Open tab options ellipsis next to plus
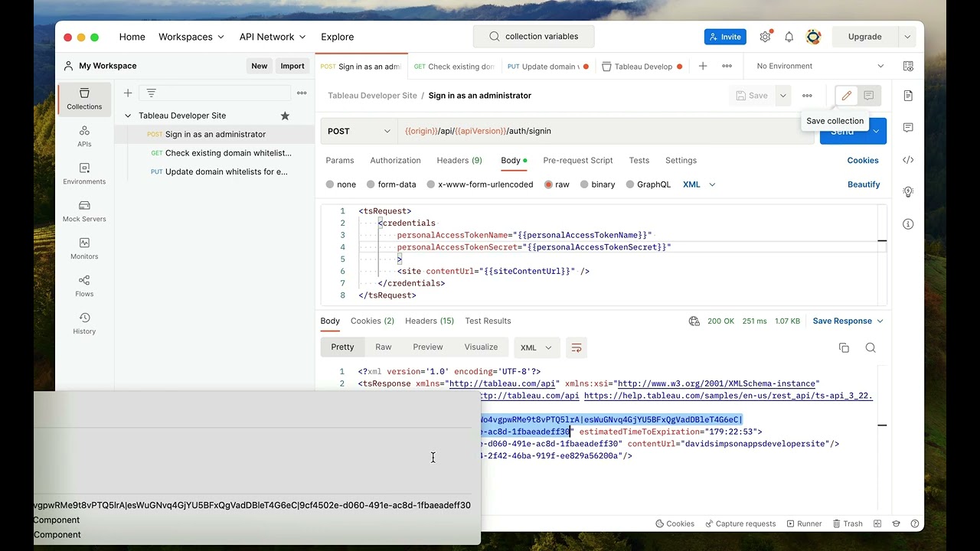The width and height of the screenshot is (980, 551). (x=727, y=66)
